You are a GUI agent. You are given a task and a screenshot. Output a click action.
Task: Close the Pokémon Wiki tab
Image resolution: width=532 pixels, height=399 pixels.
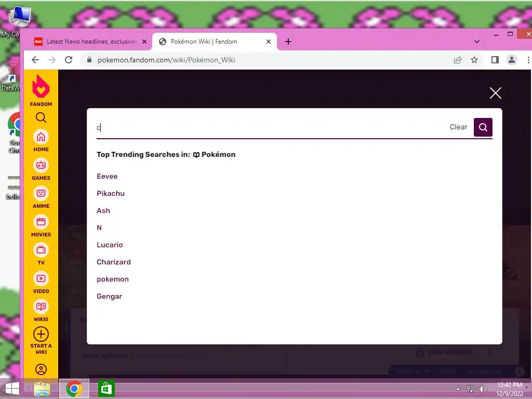click(x=269, y=42)
